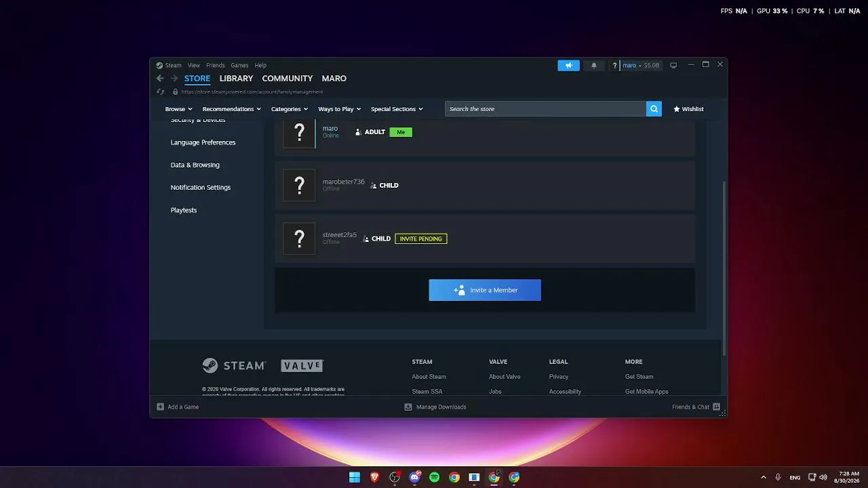Viewport: 868px width, 488px height.
Task: Click the marobeter736 avatar placeholder
Action: click(x=299, y=185)
